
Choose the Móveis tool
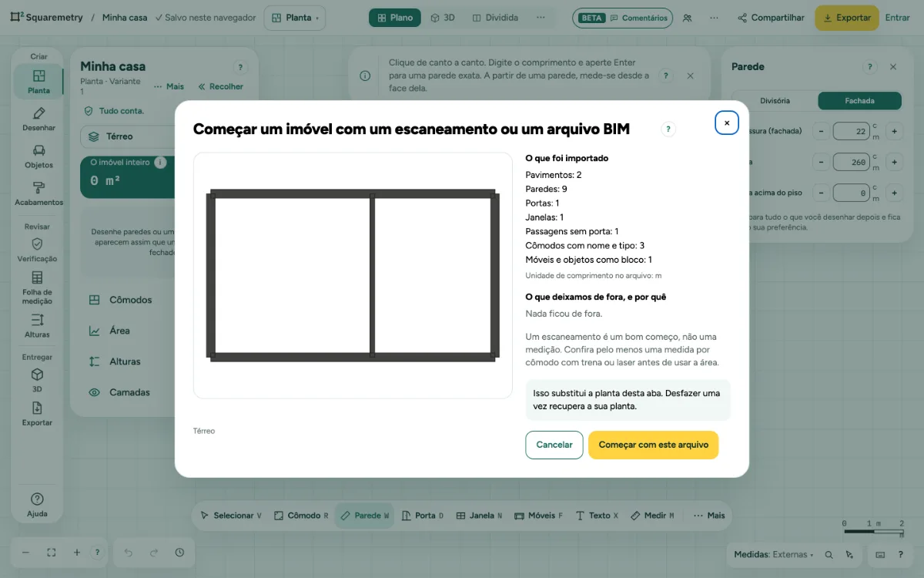539,516
